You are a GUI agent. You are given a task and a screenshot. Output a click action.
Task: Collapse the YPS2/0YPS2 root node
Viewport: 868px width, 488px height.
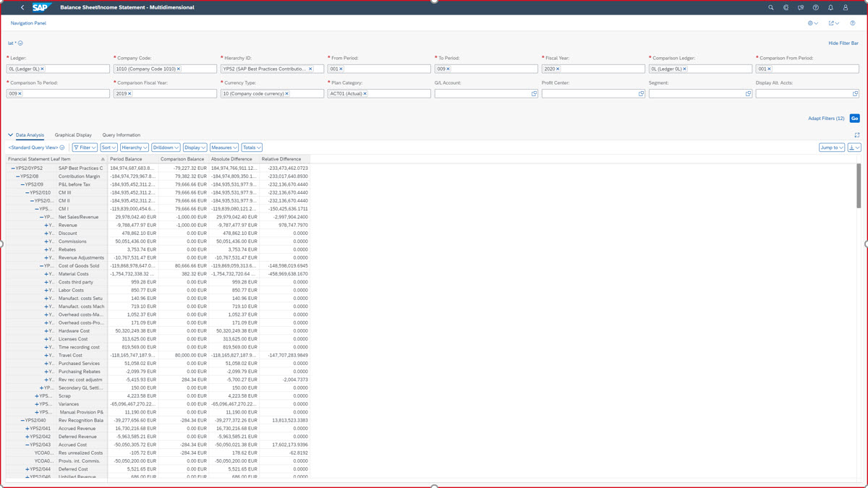coord(12,168)
